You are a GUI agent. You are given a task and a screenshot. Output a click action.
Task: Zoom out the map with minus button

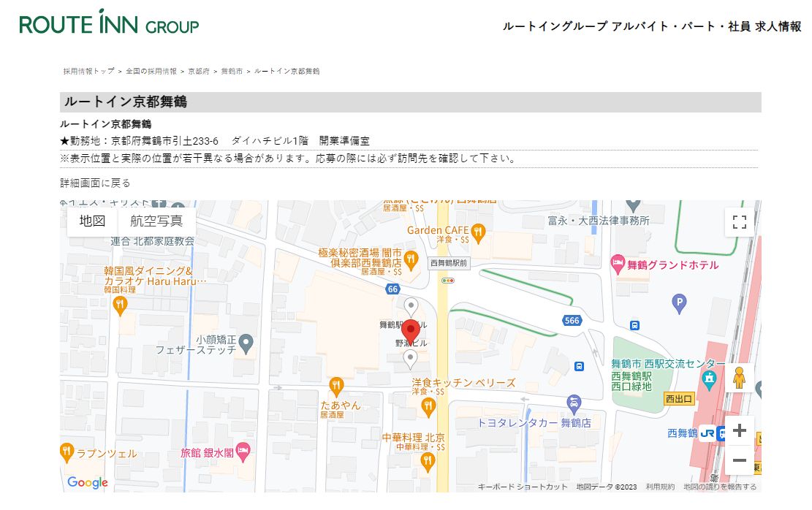740,460
